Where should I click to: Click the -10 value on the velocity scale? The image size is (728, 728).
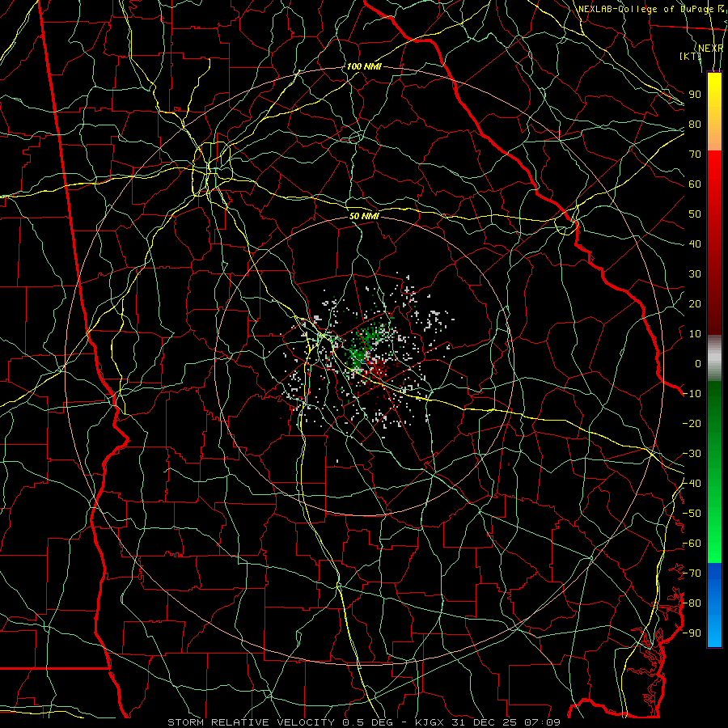point(692,394)
